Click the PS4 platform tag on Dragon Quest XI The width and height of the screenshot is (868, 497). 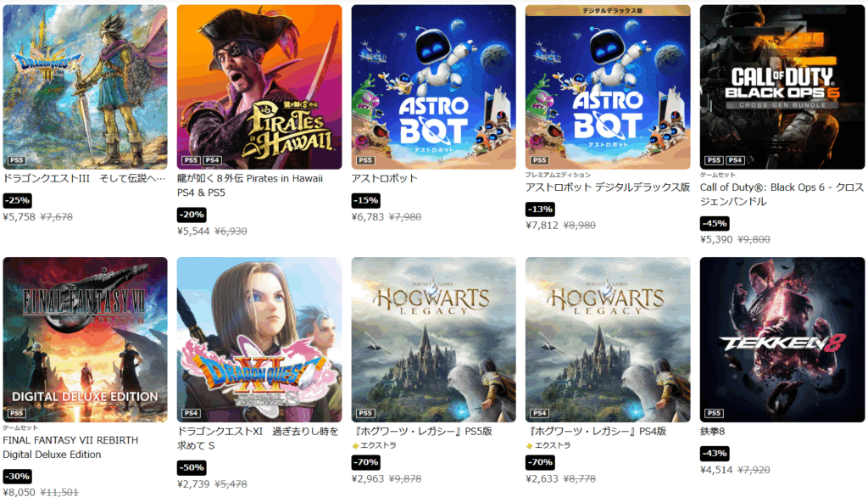[191, 413]
